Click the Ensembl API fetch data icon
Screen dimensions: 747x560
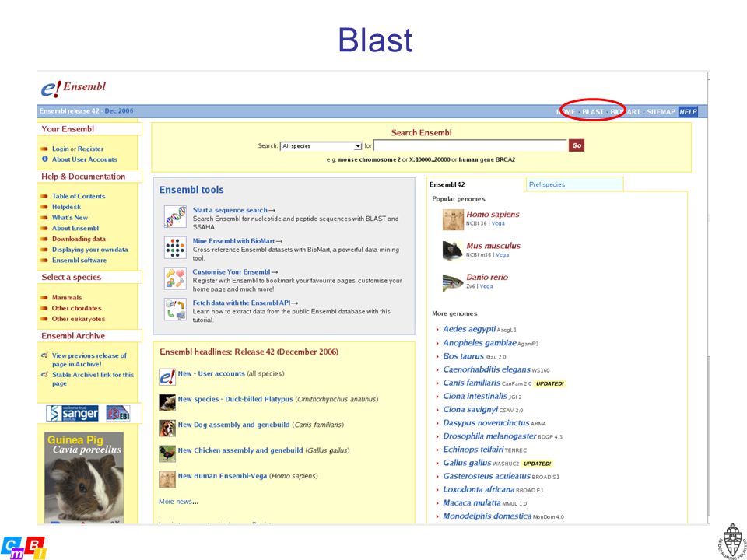(x=175, y=310)
